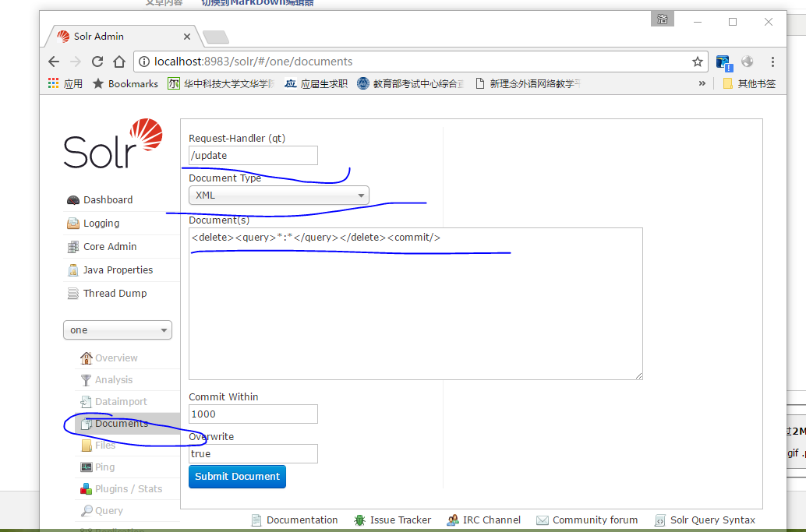Screen dimensions: 806x532
Task: Click the Dataimport icon
Action: [87, 402]
